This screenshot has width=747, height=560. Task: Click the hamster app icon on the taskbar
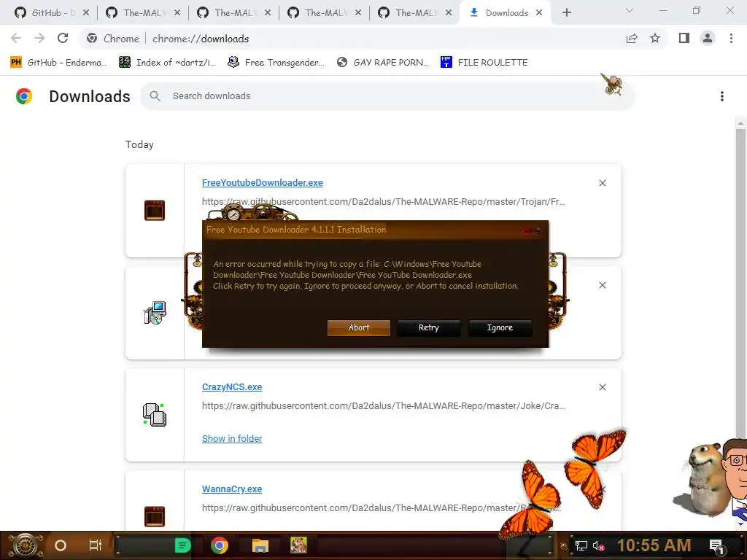click(x=298, y=545)
